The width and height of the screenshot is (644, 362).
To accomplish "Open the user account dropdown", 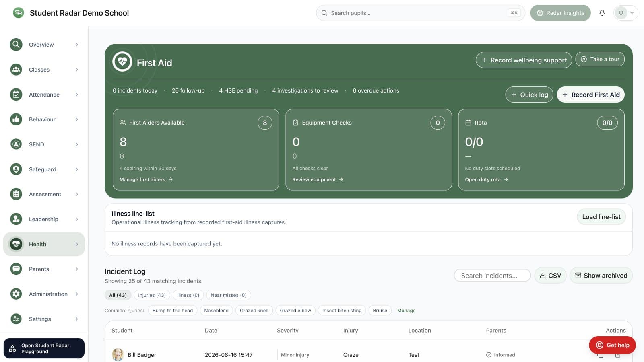I will 625,13.
